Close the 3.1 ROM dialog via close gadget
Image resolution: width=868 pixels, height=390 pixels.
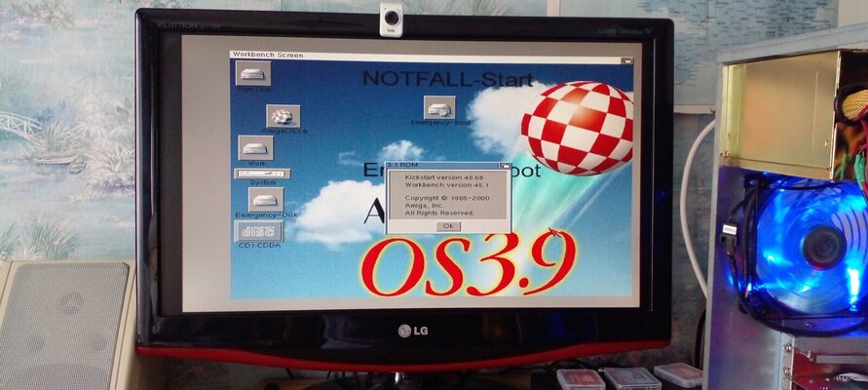point(389,166)
